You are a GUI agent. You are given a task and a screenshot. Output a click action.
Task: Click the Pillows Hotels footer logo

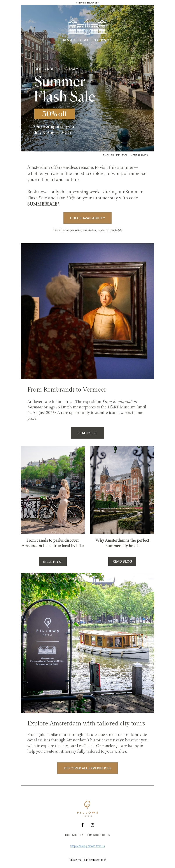(x=87, y=808)
